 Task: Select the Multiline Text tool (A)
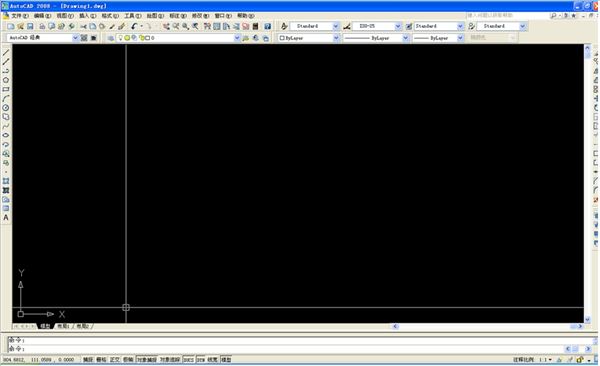click(6, 218)
